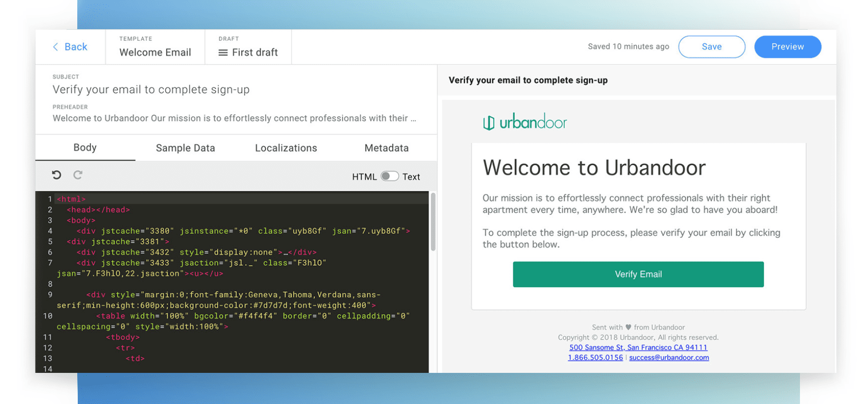Click the jstcache="3433" div on line 7
This screenshot has height=404, width=868.
(x=191, y=268)
